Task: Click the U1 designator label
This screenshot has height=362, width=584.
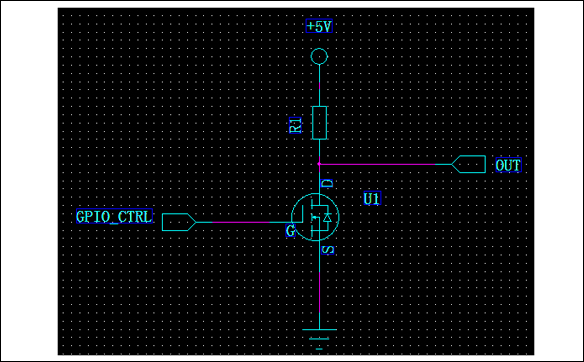Action: pyautogui.click(x=372, y=199)
